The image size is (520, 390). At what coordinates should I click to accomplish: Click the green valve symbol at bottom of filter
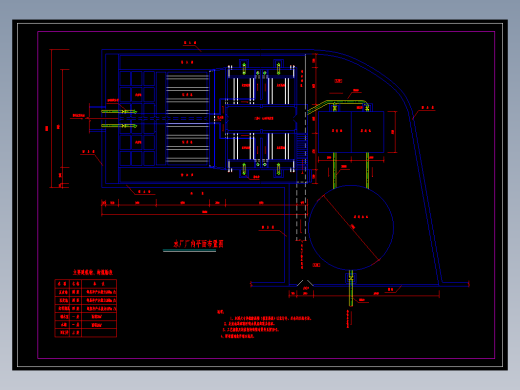pos(244,169)
